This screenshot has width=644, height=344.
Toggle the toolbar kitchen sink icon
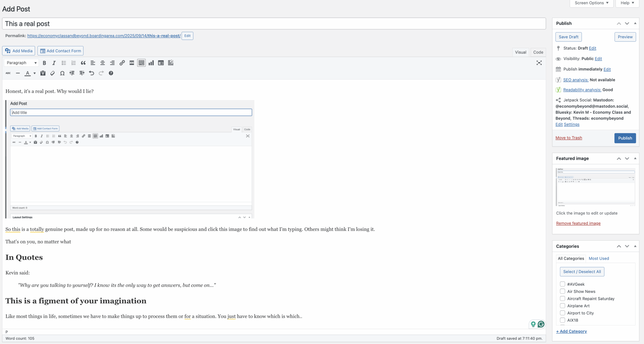(x=141, y=63)
